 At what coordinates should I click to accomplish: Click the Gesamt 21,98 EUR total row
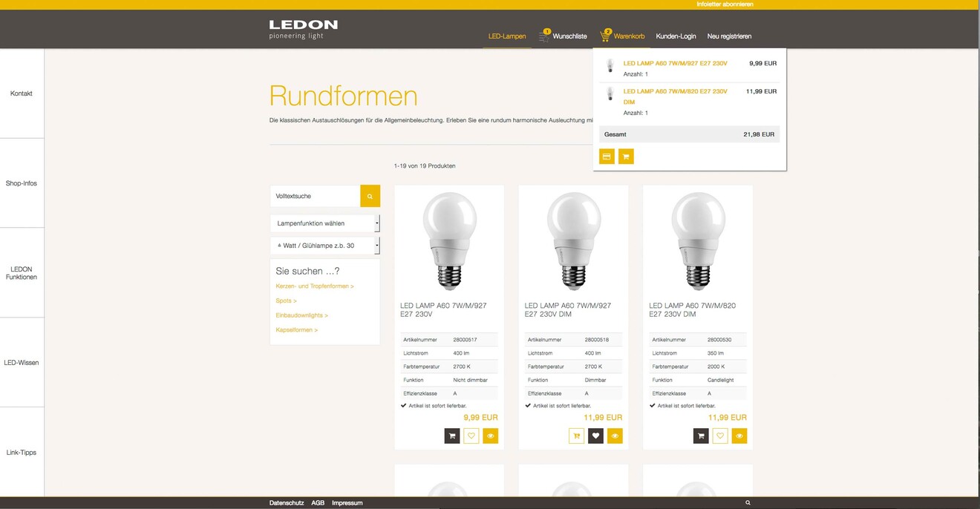point(690,134)
